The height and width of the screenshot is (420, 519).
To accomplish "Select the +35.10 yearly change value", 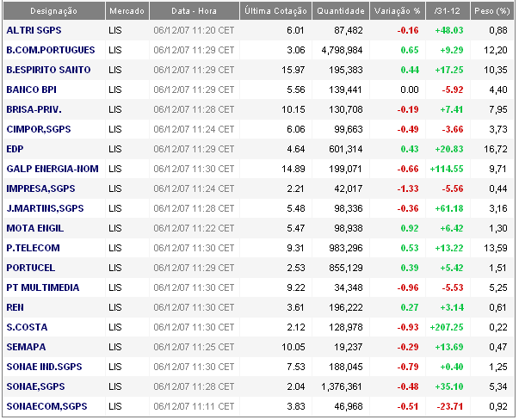I will pos(449,386).
